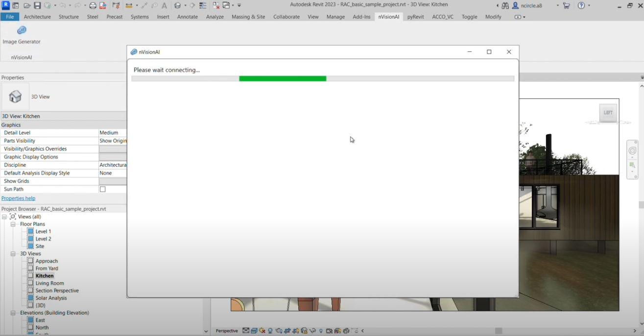The height and width of the screenshot is (336, 644).
Task: Click the Thin Lines icon in quick access toolbar
Action: click(203, 5)
